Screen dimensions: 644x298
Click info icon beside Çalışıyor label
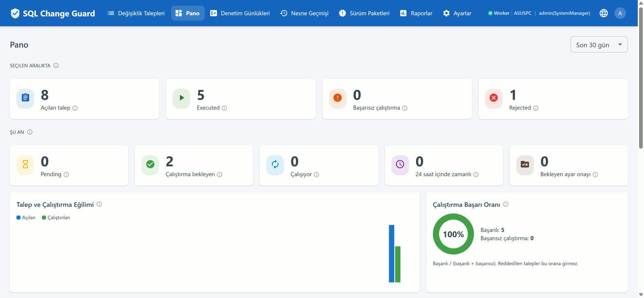[x=317, y=175]
